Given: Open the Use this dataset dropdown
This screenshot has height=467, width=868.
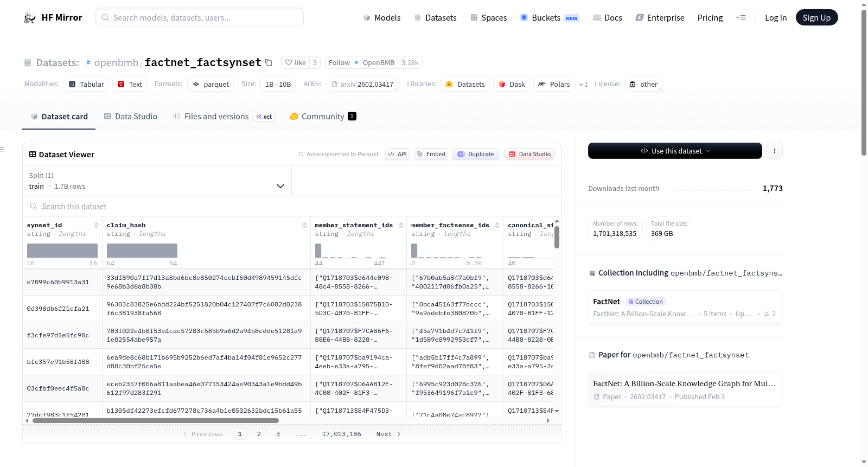Looking at the screenshot, I should point(675,151).
